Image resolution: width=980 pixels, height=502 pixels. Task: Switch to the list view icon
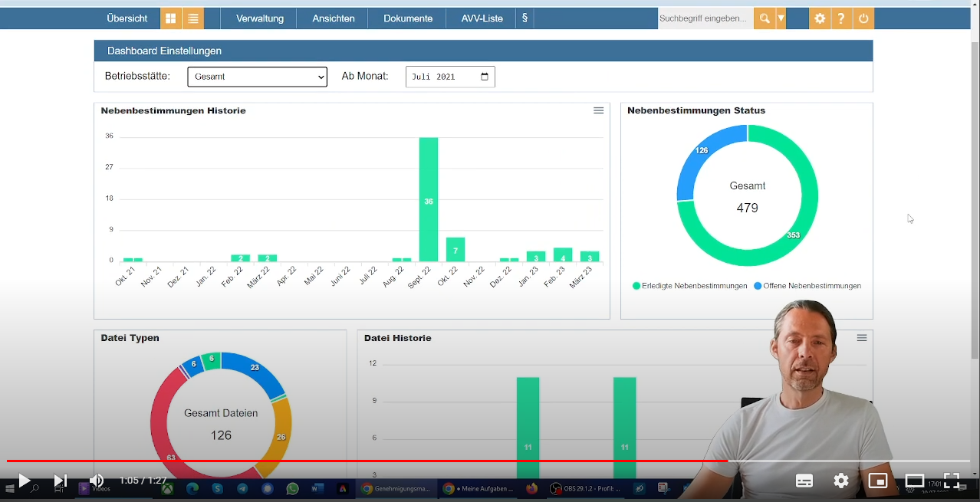(192, 18)
